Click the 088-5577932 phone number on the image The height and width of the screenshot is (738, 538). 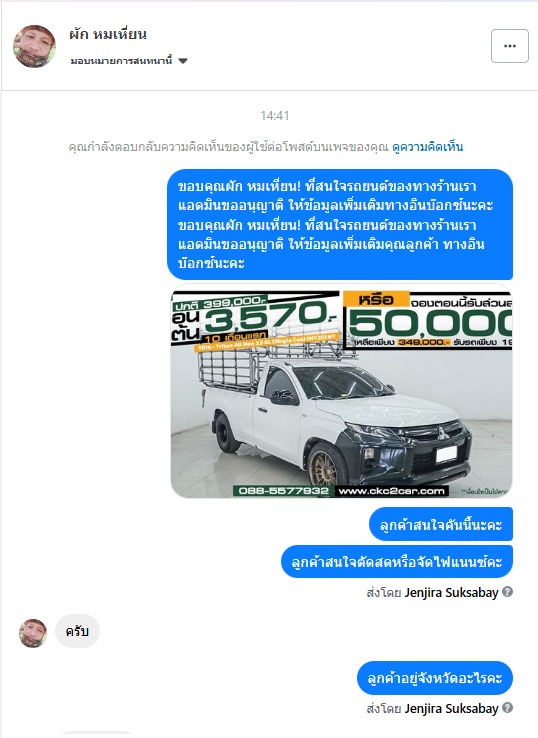(x=284, y=491)
